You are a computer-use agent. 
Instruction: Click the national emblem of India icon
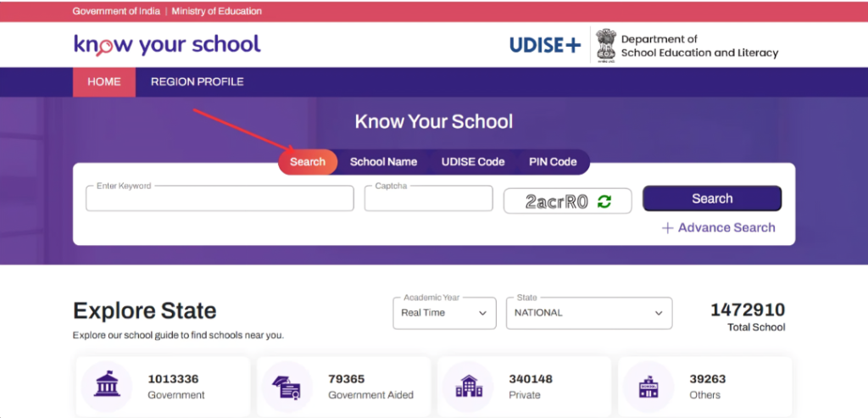pyautogui.click(x=605, y=46)
